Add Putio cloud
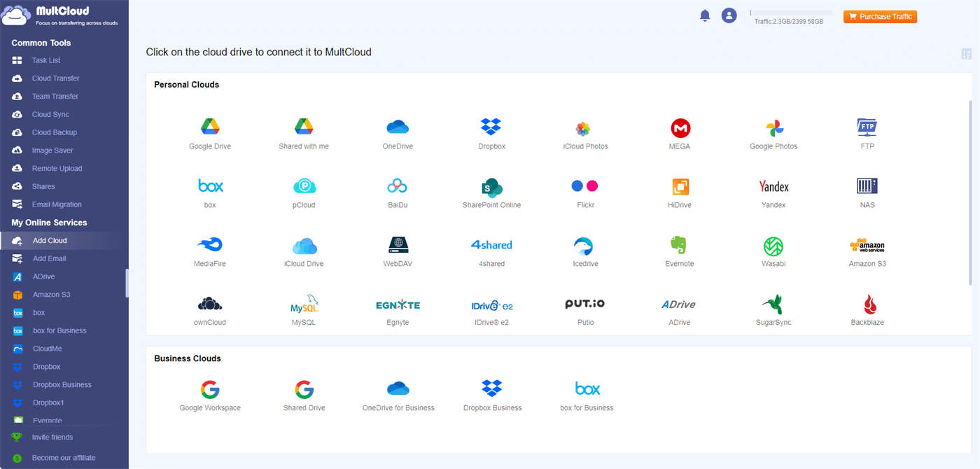This screenshot has height=469, width=980. click(585, 310)
